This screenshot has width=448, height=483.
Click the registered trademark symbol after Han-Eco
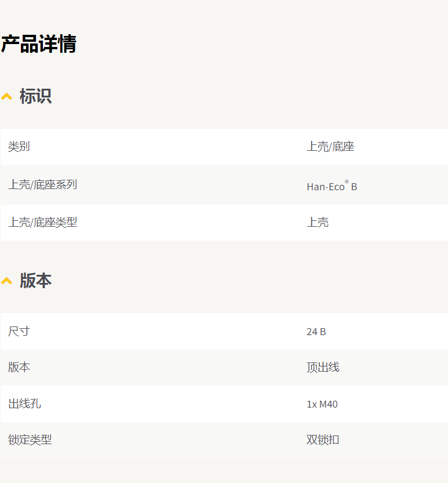click(347, 182)
